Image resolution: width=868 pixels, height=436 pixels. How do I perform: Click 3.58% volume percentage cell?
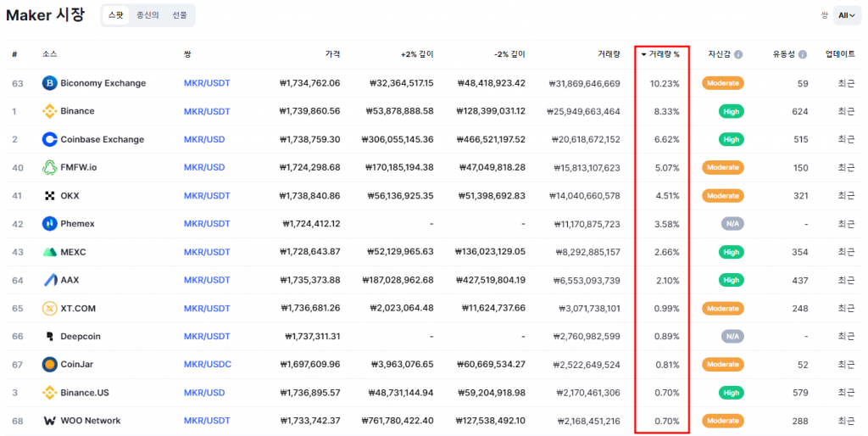tap(667, 225)
